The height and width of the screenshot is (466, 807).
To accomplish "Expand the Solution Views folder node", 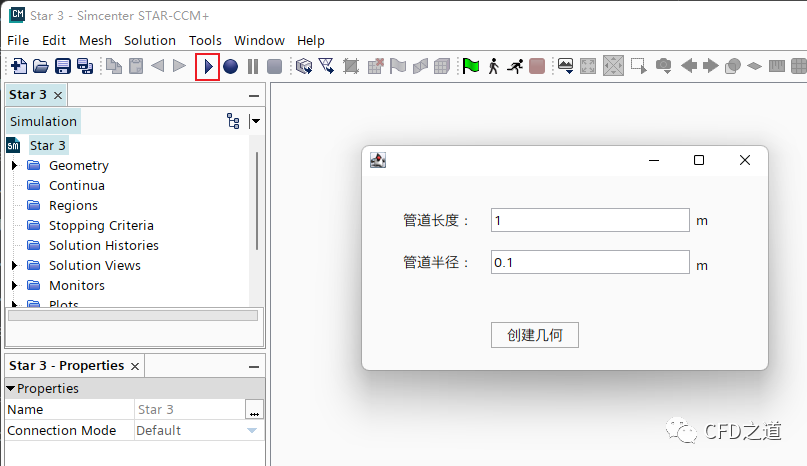I will 14,265.
